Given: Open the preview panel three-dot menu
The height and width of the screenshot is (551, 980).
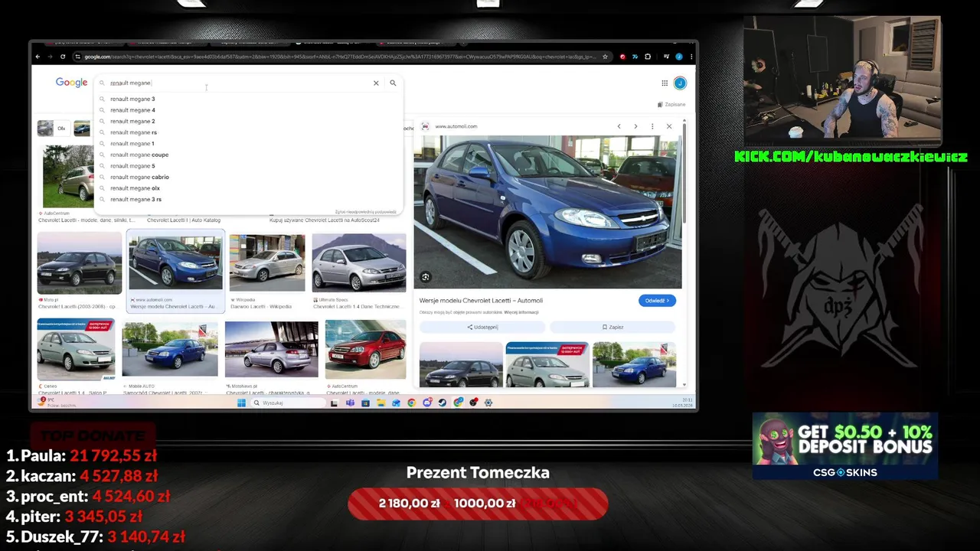Looking at the screenshot, I should [x=652, y=126].
